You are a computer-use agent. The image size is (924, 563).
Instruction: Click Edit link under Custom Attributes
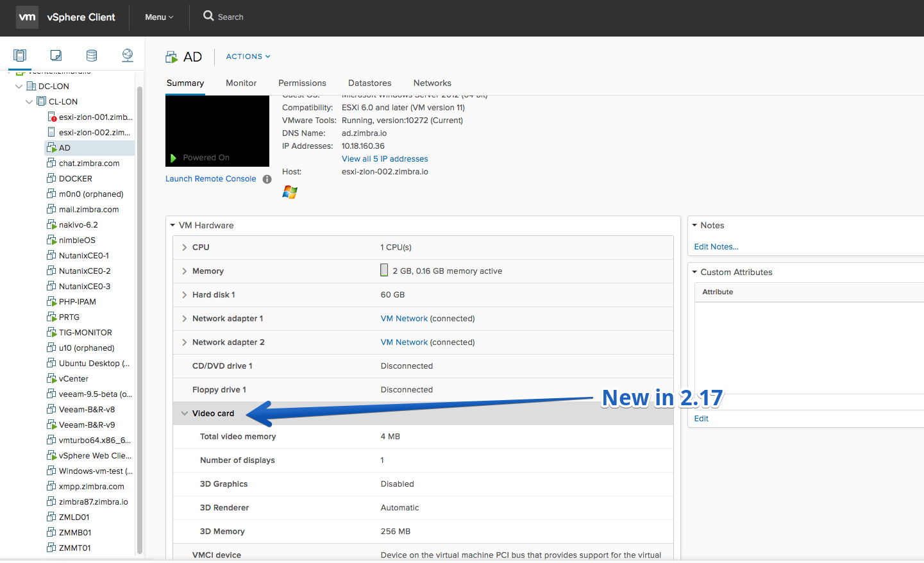(x=701, y=419)
